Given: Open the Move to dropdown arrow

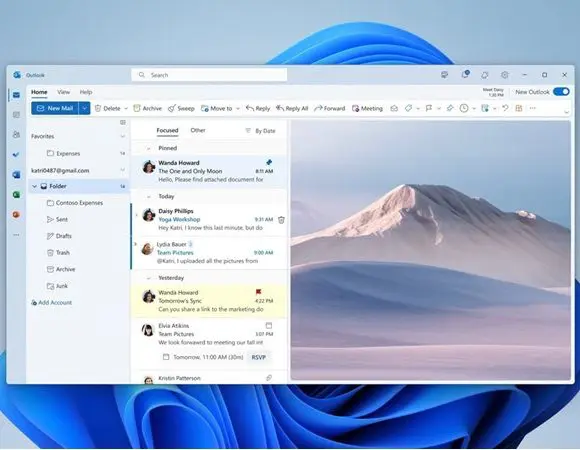Looking at the screenshot, I should pyautogui.click(x=238, y=109).
